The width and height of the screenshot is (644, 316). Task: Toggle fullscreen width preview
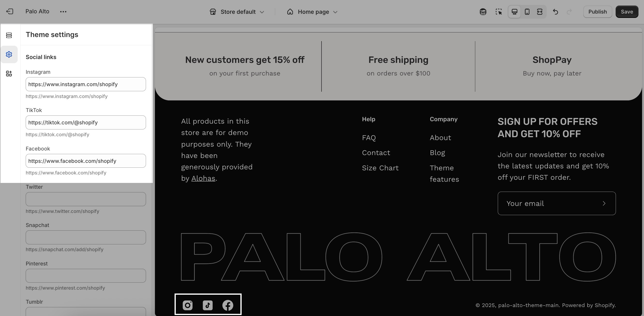tap(540, 12)
